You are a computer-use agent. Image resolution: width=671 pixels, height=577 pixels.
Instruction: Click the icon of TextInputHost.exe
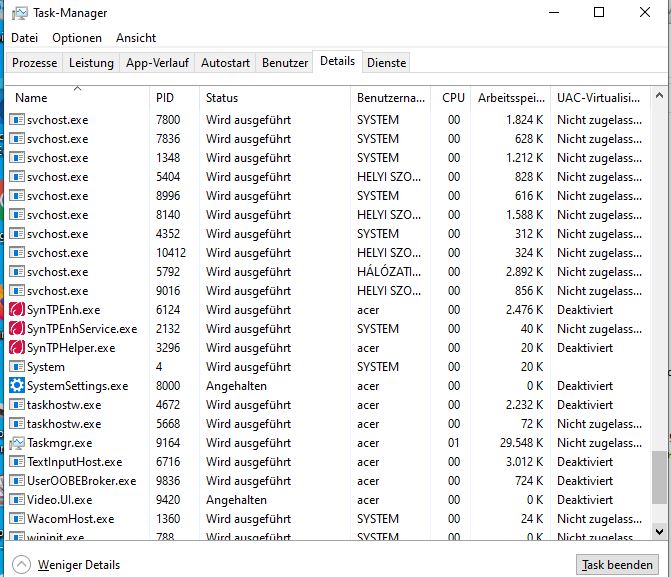click(x=17, y=461)
